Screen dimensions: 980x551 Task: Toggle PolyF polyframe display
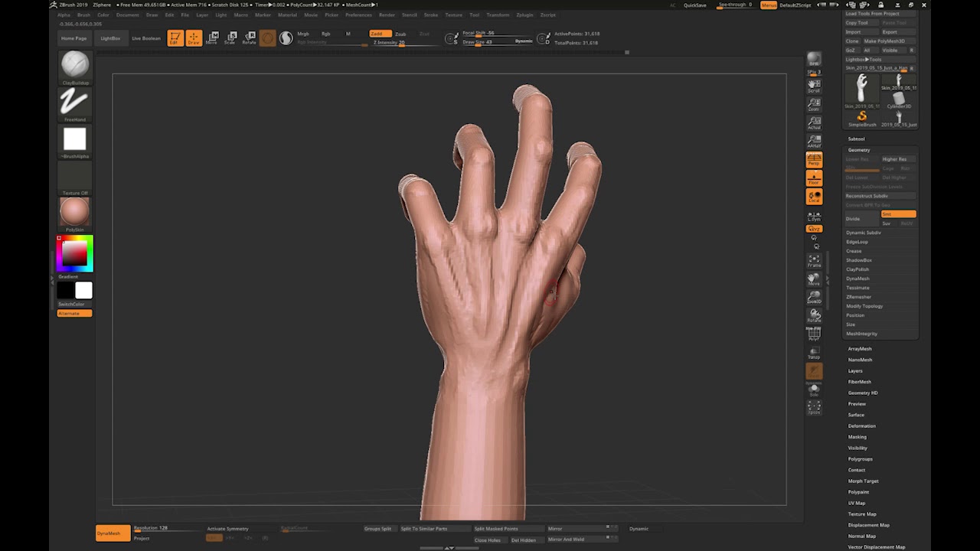coord(814,334)
